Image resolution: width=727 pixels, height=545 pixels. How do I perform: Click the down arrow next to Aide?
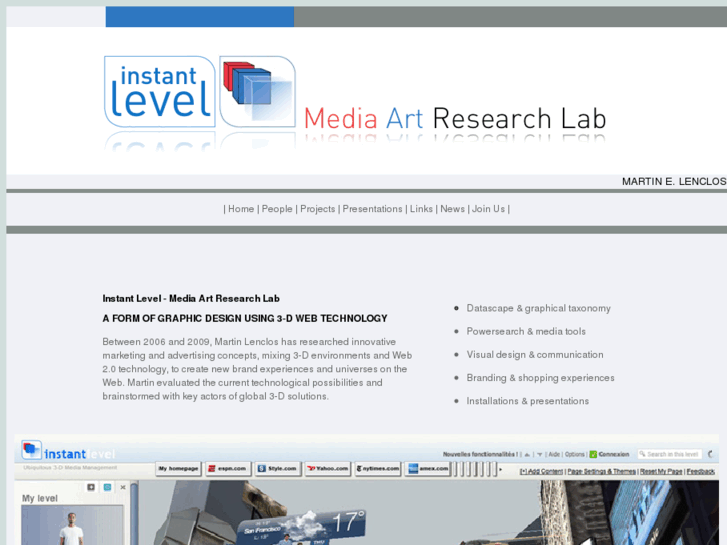tap(539, 455)
